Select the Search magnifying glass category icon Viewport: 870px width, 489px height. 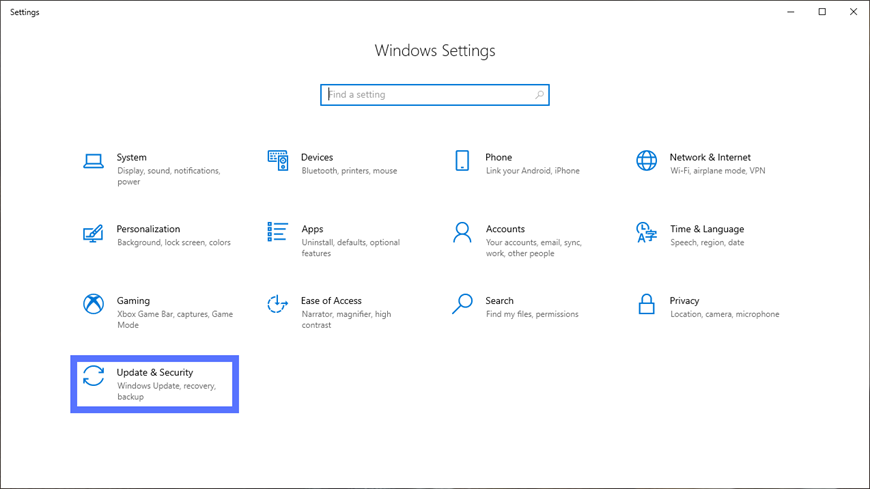tap(462, 304)
